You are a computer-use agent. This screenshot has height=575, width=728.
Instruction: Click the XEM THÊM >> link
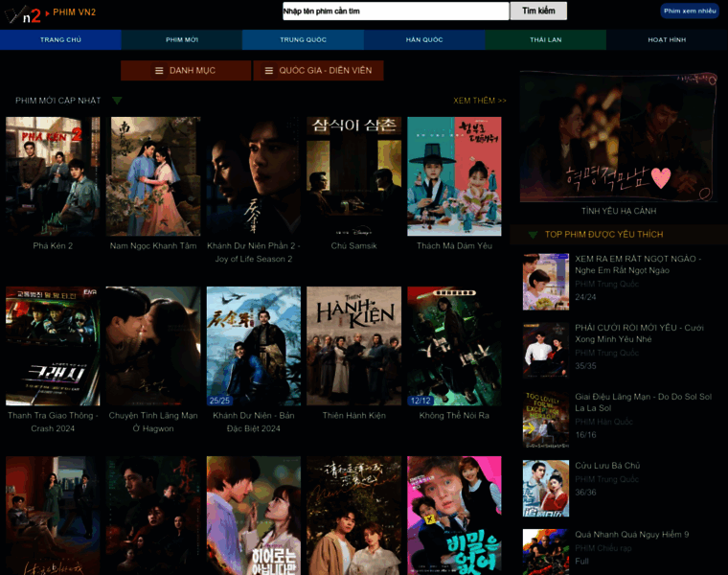pos(480,101)
